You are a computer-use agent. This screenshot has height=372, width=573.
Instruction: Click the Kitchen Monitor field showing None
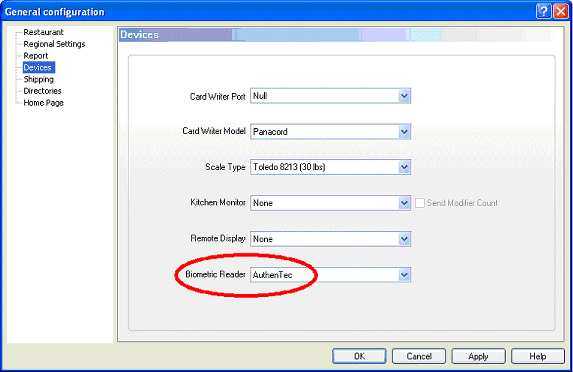[330, 203]
